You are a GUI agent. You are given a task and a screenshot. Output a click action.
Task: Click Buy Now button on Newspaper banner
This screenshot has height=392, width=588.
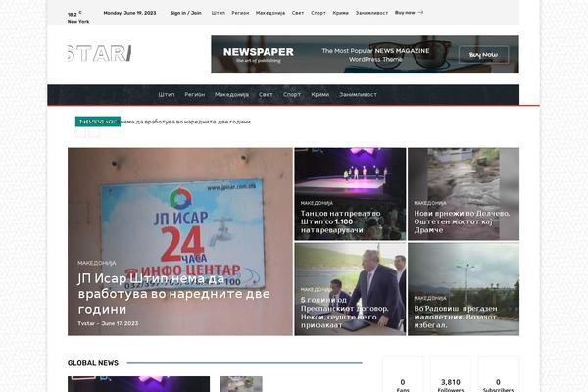pyautogui.click(x=482, y=55)
